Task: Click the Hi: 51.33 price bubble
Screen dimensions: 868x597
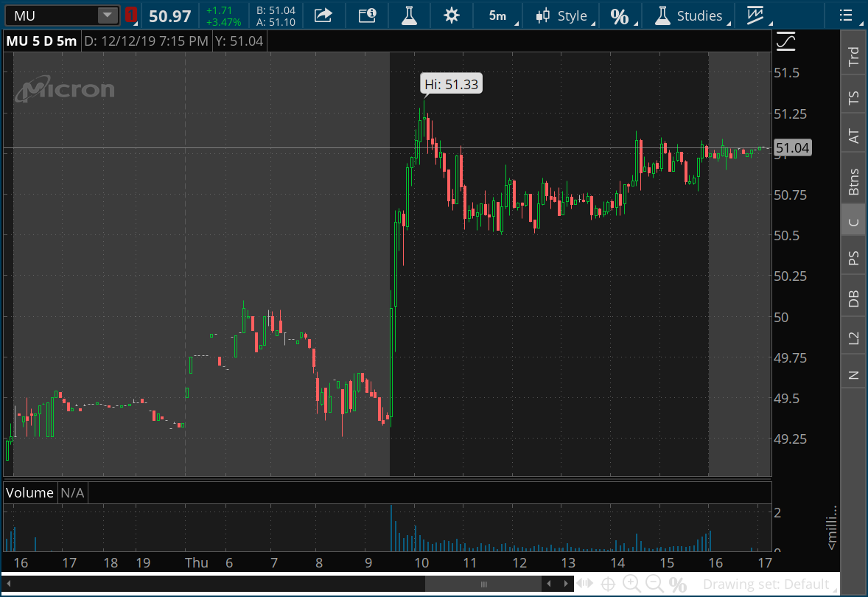Action: (x=451, y=84)
